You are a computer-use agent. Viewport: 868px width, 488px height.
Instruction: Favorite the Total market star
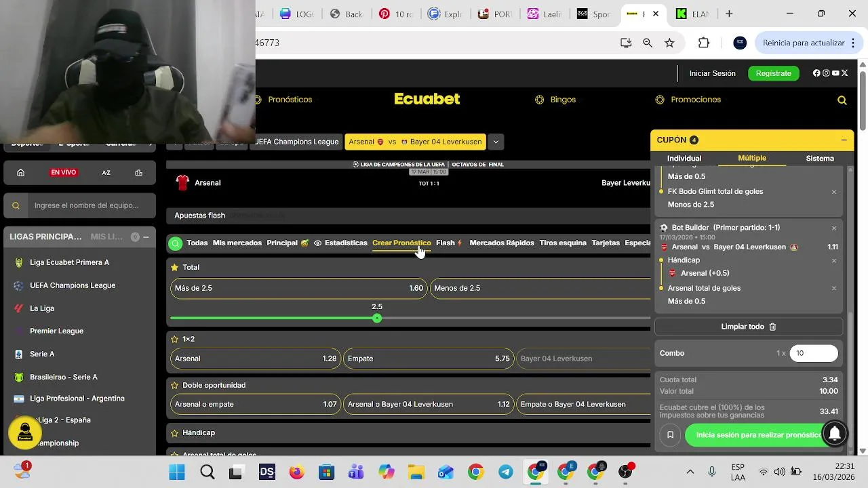click(174, 268)
